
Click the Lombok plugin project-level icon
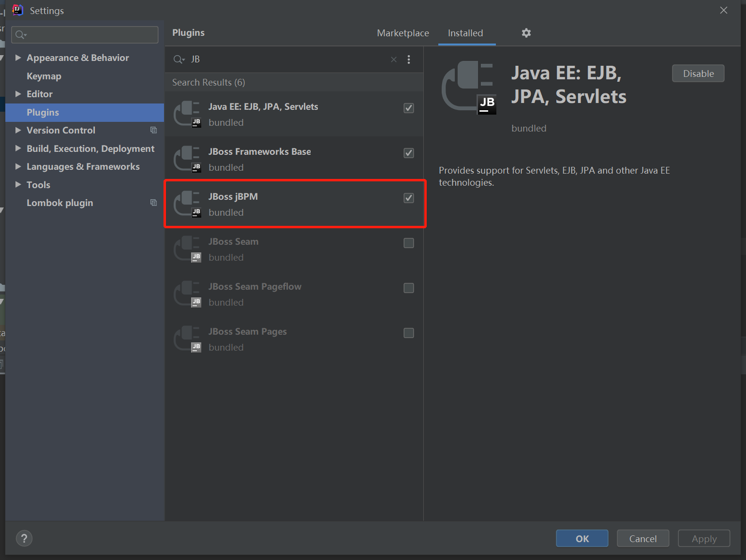pyautogui.click(x=154, y=203)
